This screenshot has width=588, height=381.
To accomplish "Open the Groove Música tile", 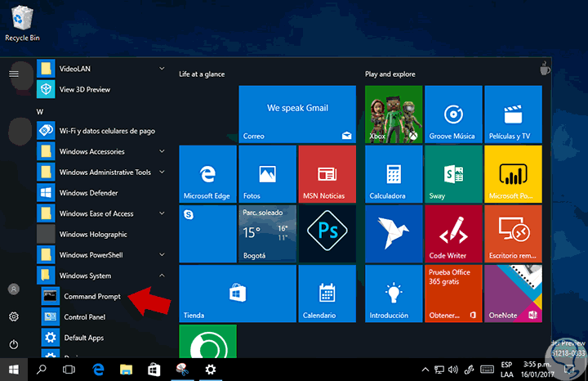I will tap(453, 114).
